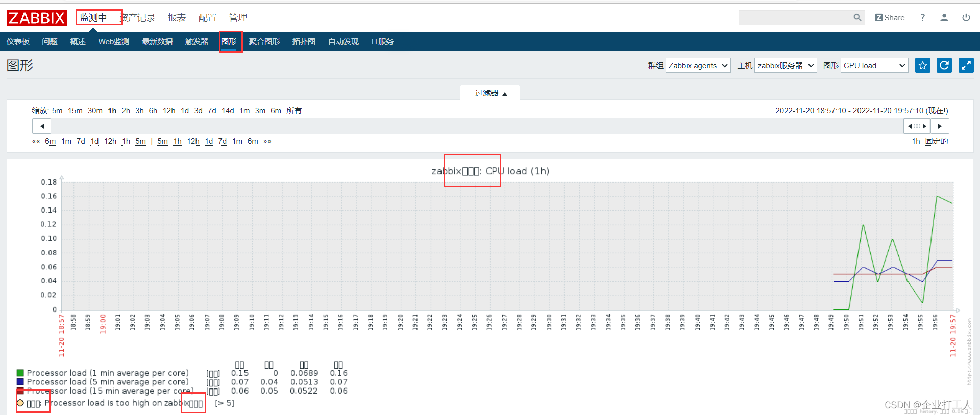Go to the 触发器 submenu
980x415 pixels.
pyautogui.click(x=197, y=42)
